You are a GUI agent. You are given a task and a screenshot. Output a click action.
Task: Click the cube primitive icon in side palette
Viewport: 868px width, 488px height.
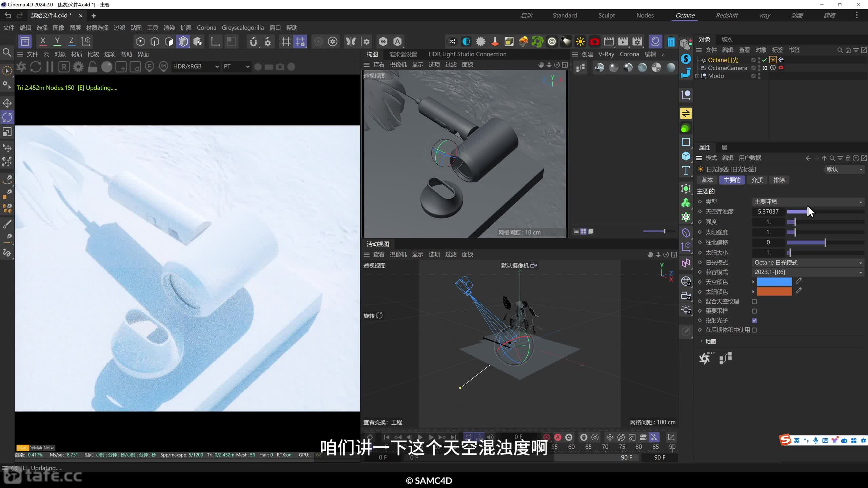point(686,156)
